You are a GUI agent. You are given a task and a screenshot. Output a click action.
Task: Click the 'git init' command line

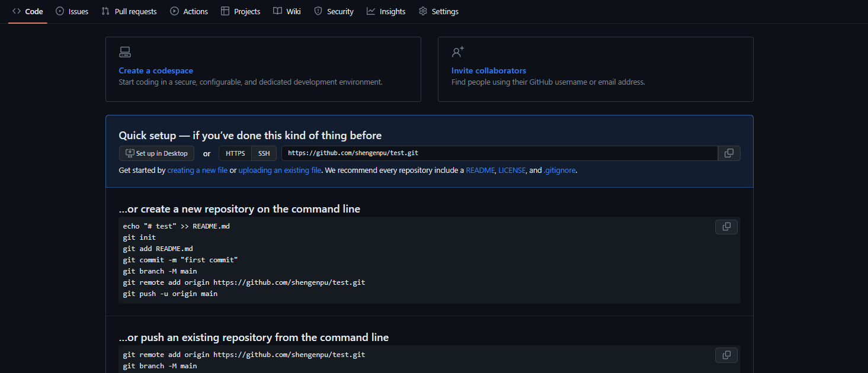point(139,237)
